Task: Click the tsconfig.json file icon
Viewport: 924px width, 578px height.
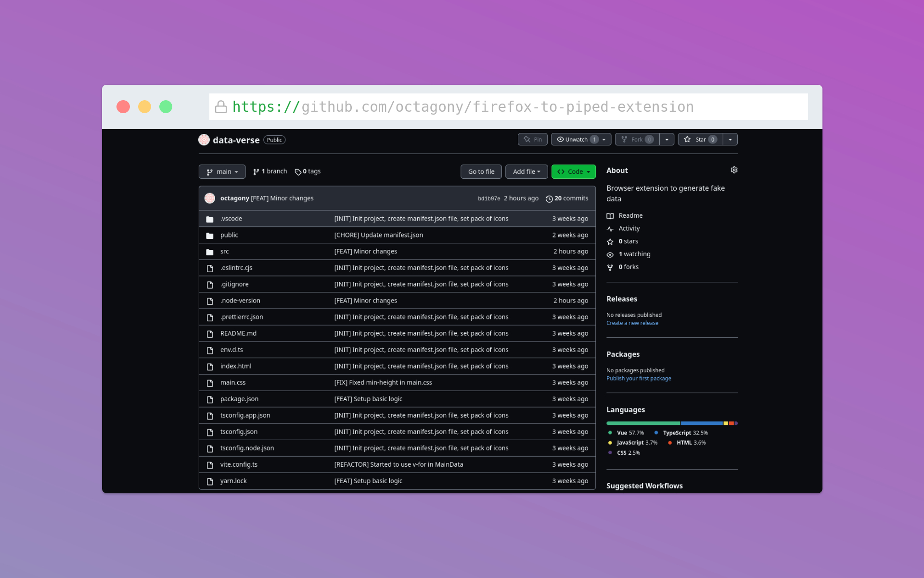Action: pyautogui.click(x=210, y=432)
